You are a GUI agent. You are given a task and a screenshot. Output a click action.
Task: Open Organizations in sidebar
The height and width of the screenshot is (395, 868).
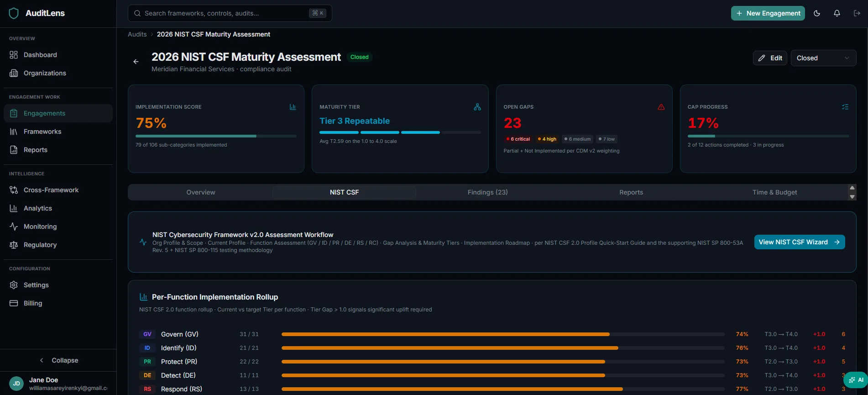(58, 73)
